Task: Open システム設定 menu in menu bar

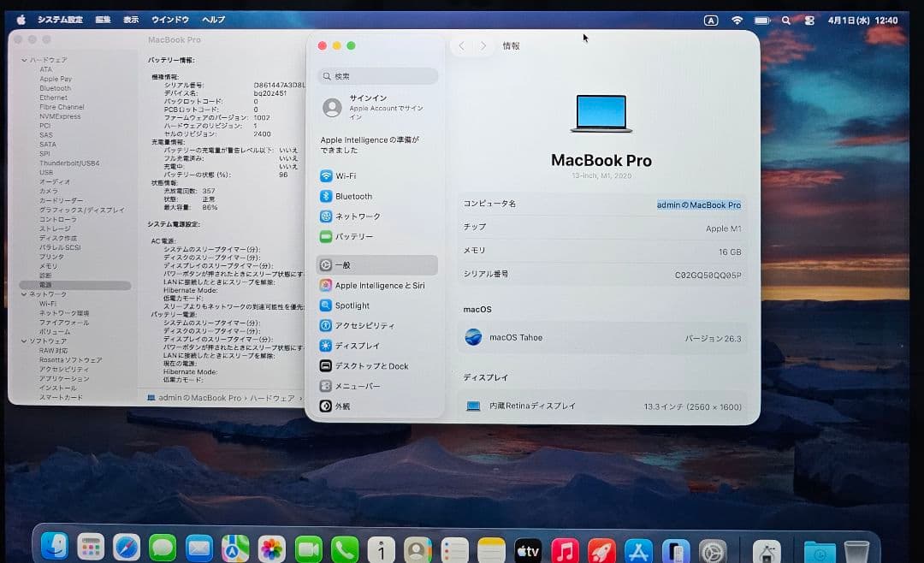Action: point(60,20)
